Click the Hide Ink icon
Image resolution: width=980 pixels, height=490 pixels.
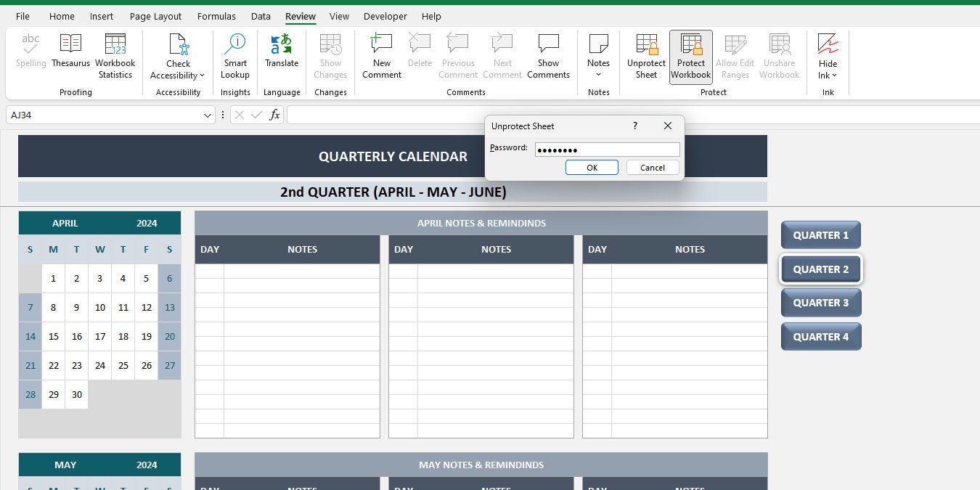828,44
